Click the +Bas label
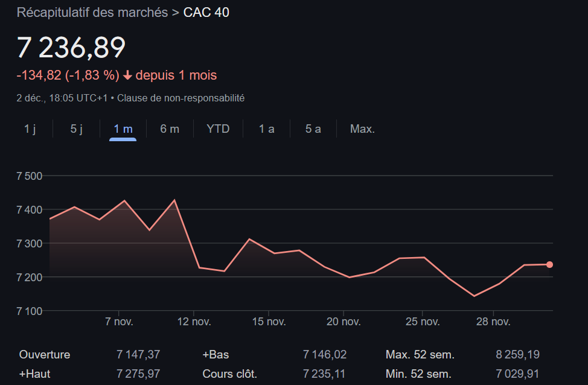This screenshot has width=588, height=385. 216,355
